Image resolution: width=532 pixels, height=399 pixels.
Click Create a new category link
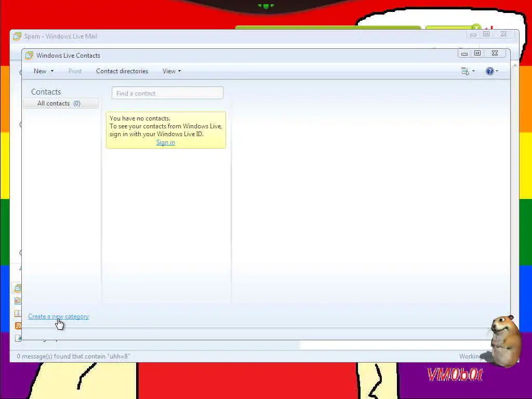pos(58,316)
